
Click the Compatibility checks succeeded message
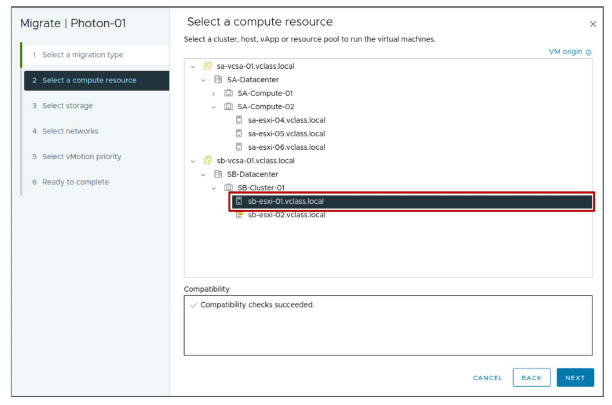tap(257, 305)
